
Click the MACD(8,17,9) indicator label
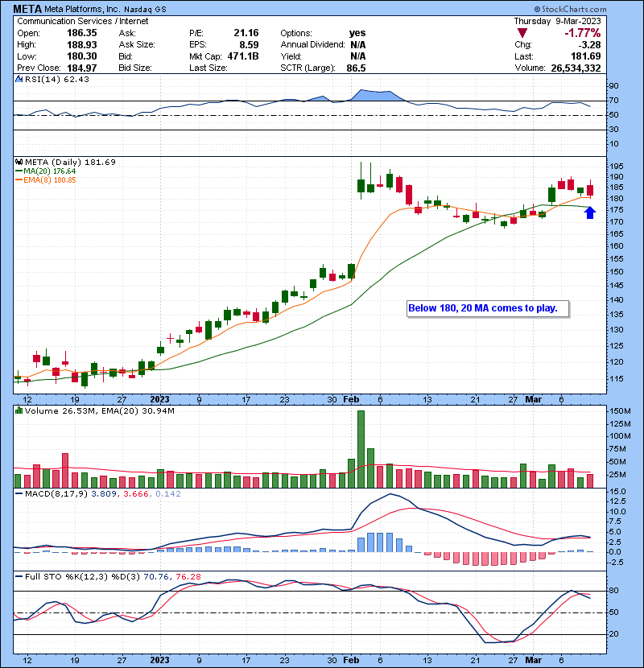56,494
